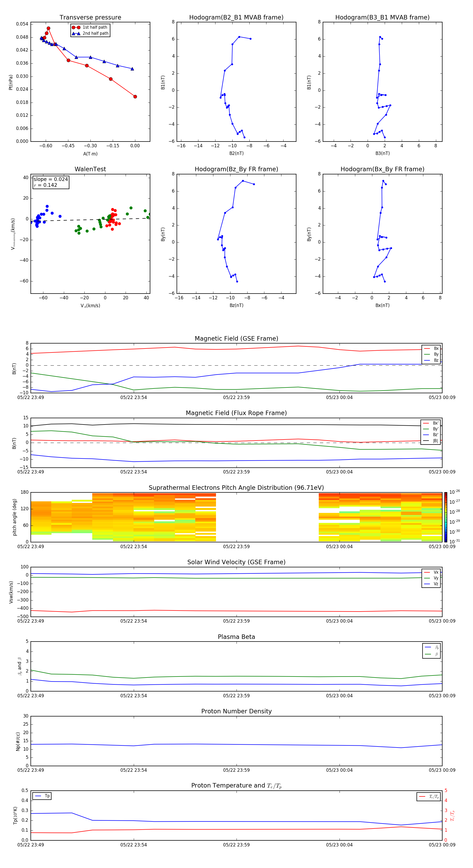The width and height of the screenshot is (473, 868).
Task: Click the β entry in Plasma Beta legend
Action: point(431,654)
